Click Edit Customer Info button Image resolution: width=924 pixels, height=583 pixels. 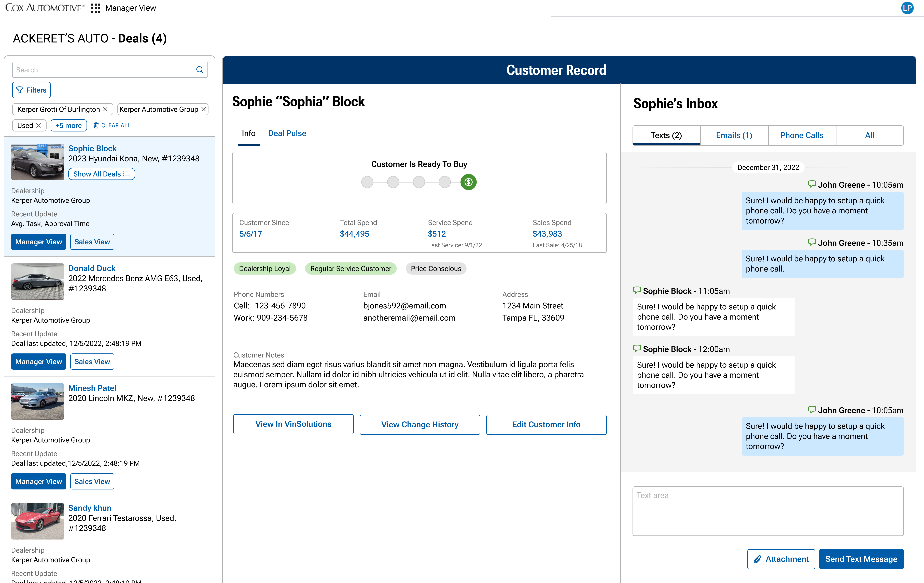(546, 425)
